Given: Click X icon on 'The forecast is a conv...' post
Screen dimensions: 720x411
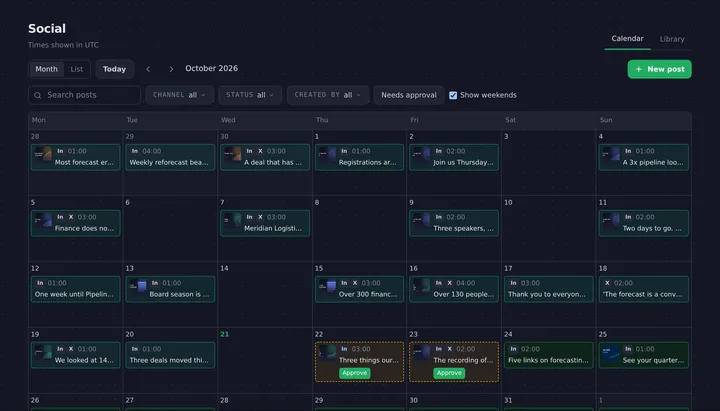Looking at the screenshot, I should click(607, 283).
